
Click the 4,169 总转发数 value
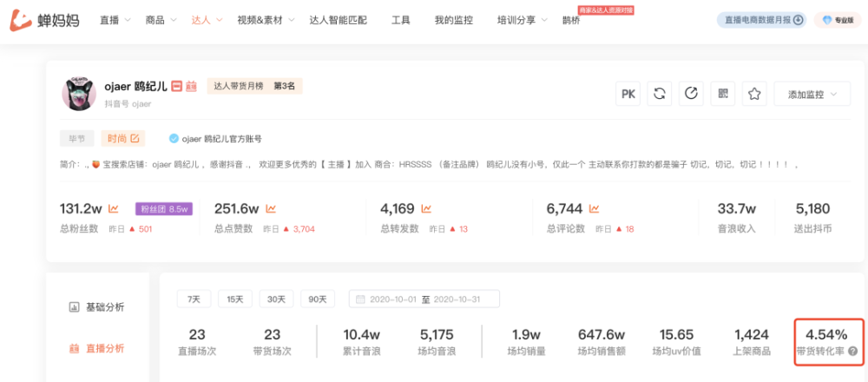398,208
